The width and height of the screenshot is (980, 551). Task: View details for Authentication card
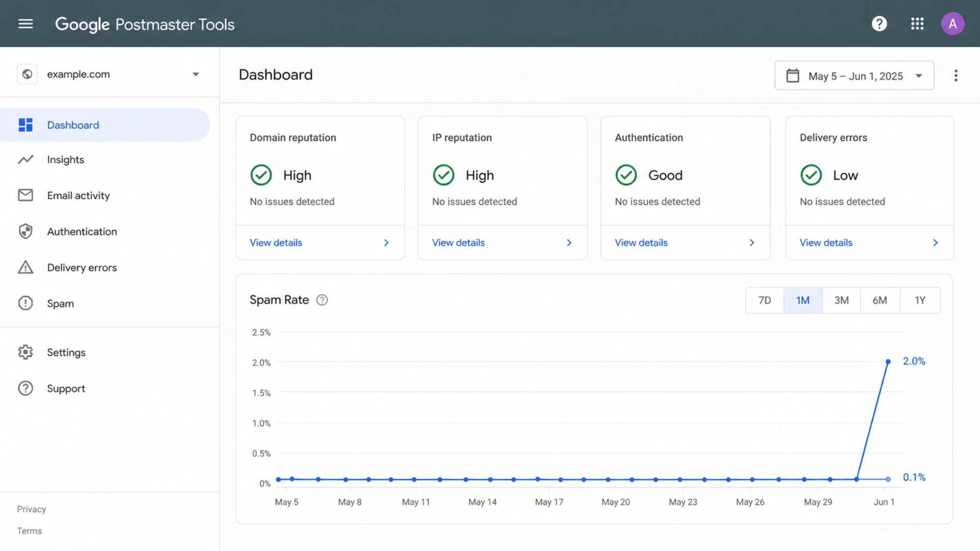tap(641, 243)
